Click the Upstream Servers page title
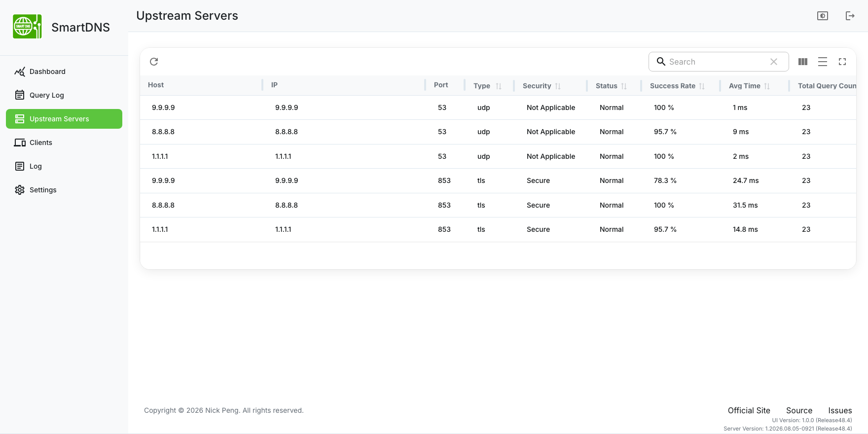 (187, 16)
